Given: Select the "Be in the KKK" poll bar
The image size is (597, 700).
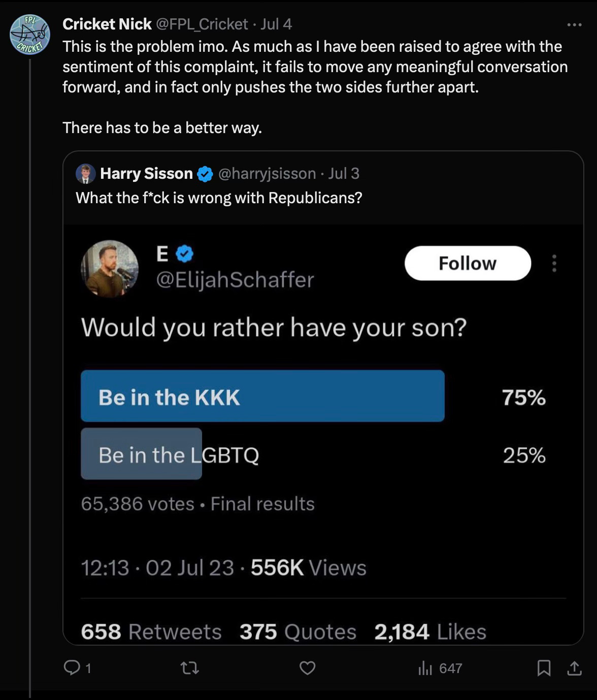Looking at the screenshot, I should coord(262,396).
